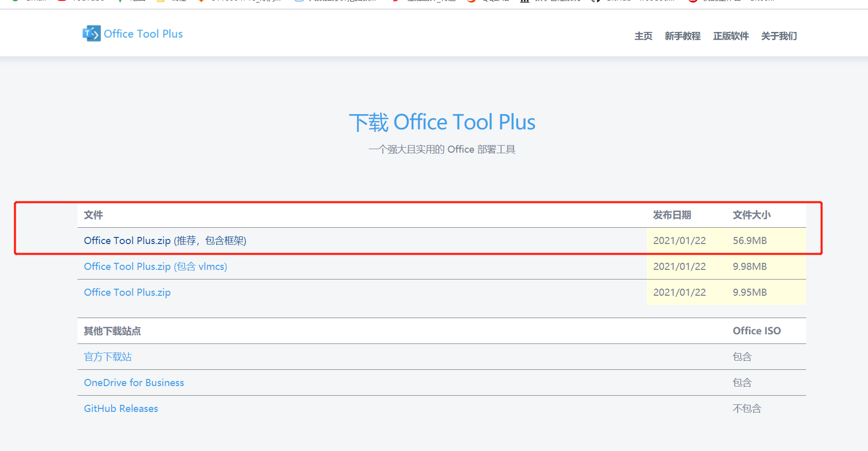Image resolution: width=868 pixels, height=451 pixels.
Task: Click the 文件 column header
Action: point(94,215)
